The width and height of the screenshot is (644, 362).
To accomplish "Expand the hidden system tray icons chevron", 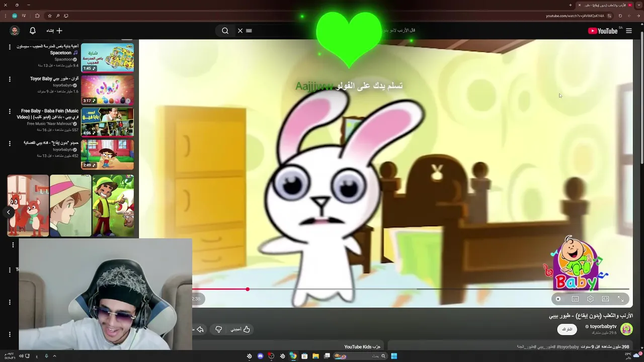I will click(x=54, y=356).
